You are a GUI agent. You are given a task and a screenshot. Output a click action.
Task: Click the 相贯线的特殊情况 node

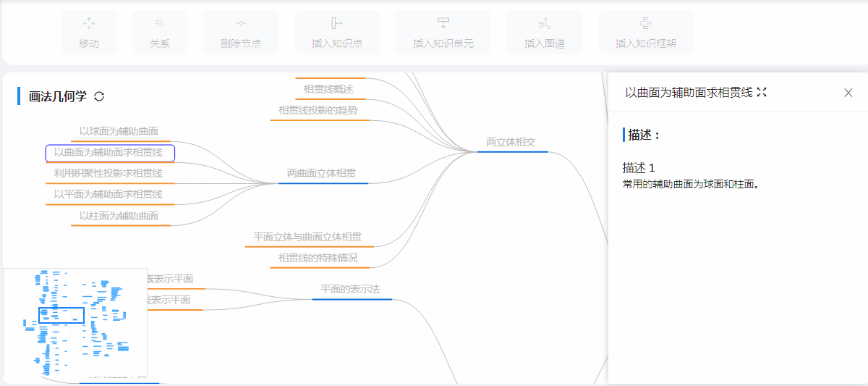coord(318,258)
